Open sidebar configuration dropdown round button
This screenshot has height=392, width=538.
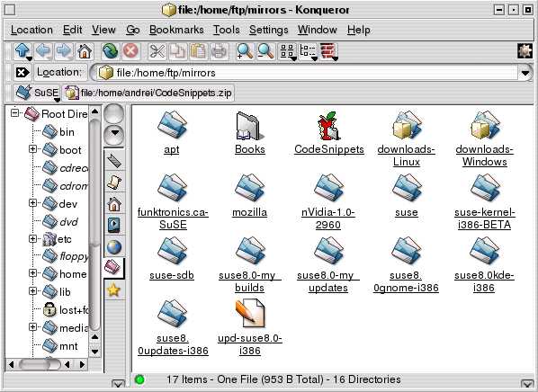tap(114, 135)
